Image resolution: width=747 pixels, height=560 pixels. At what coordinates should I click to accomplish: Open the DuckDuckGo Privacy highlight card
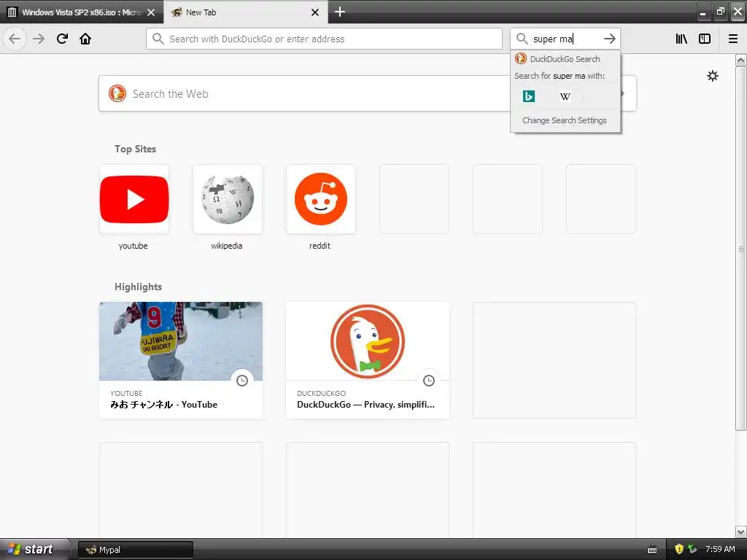pyautogui.click(x=368, y=360)
